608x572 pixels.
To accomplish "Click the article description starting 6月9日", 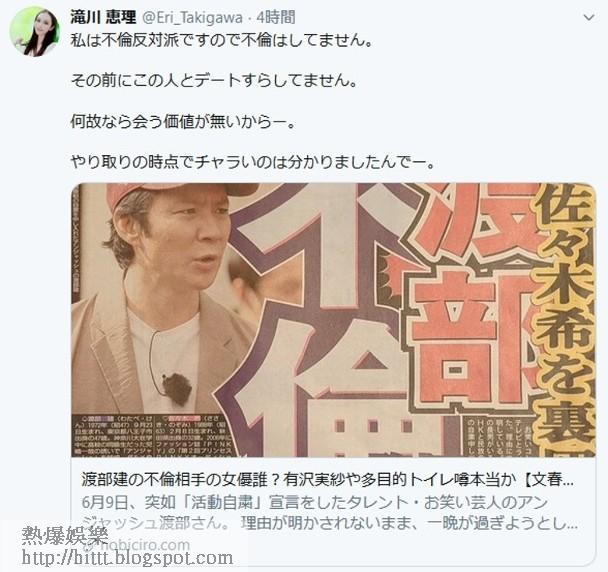I will (x=330, y=513).
